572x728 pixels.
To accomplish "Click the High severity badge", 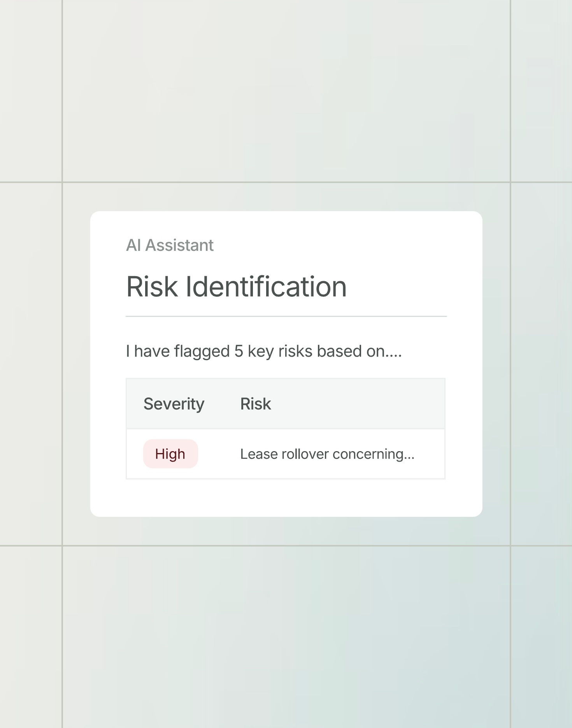I will (170, 454).
